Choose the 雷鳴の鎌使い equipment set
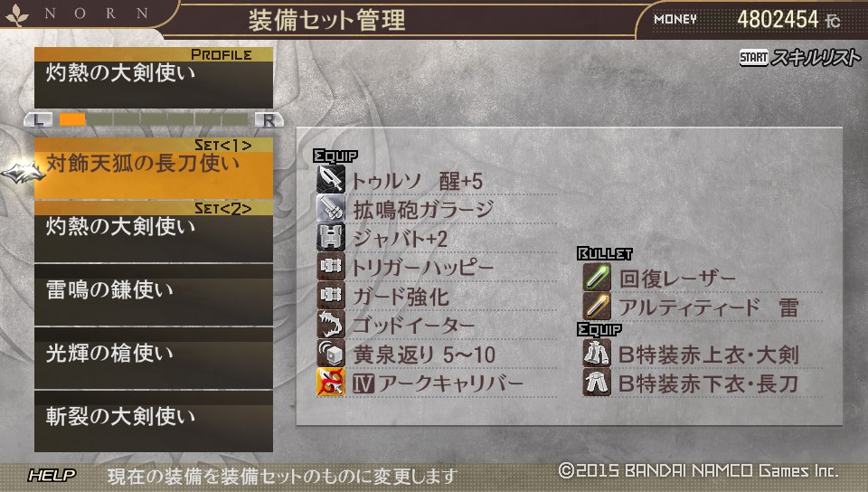Image resolution: width=868 pixels, height=492 pixels. (x=154, y=295)
